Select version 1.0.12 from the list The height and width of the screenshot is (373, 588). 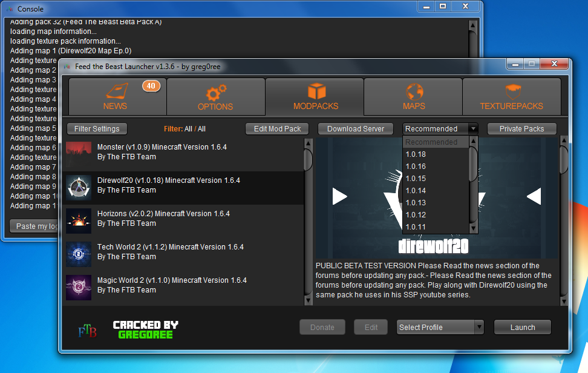pos(436,214)
